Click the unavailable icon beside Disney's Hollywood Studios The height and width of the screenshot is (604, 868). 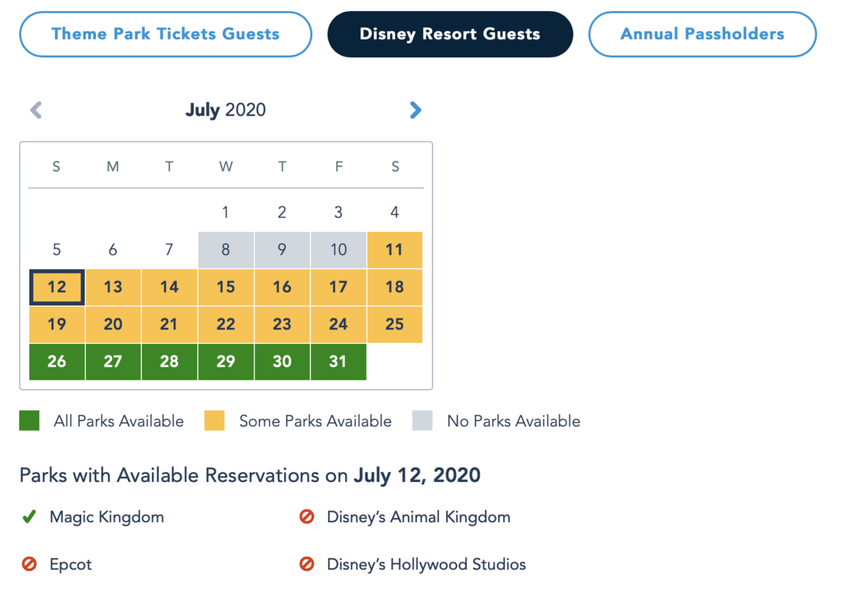pyautogui.click(x=307, y=564)
